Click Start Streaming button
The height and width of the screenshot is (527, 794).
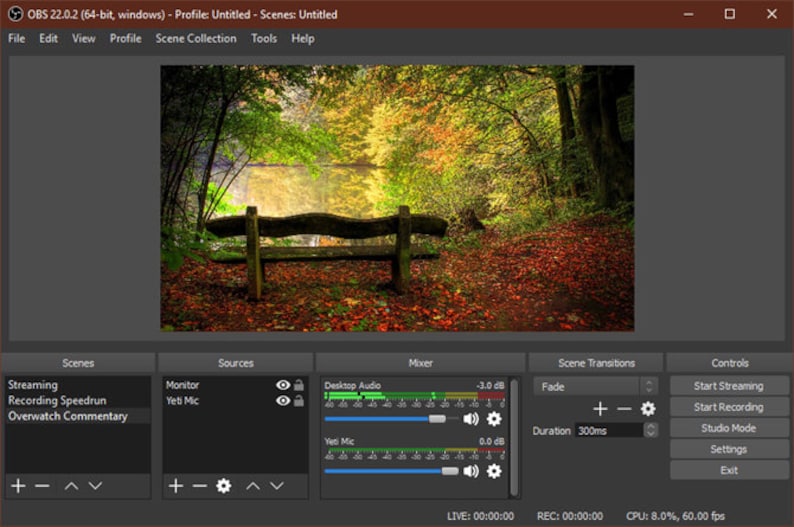[x=729, y=386]
